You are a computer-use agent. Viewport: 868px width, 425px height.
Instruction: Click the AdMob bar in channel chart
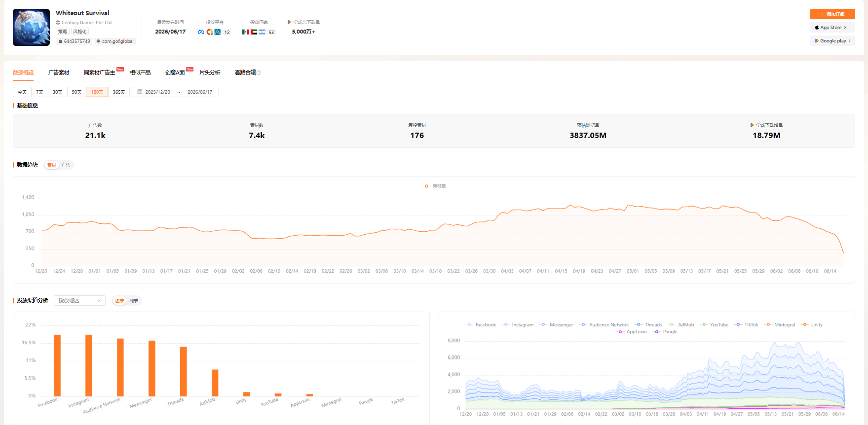(215, 383)
